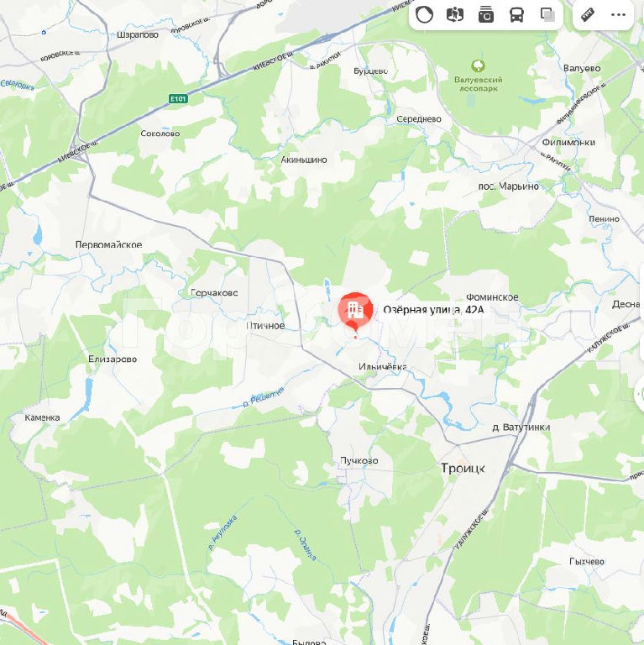Click the Шарапово place name
Screen dimensions: 644x645
[138, 35]
